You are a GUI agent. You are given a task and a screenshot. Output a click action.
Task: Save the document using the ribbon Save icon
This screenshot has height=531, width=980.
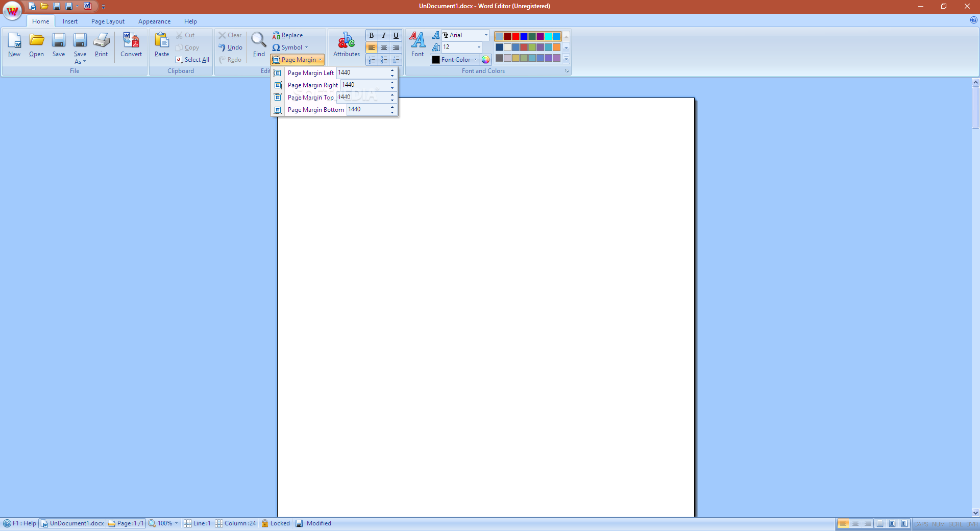point(59,45)
